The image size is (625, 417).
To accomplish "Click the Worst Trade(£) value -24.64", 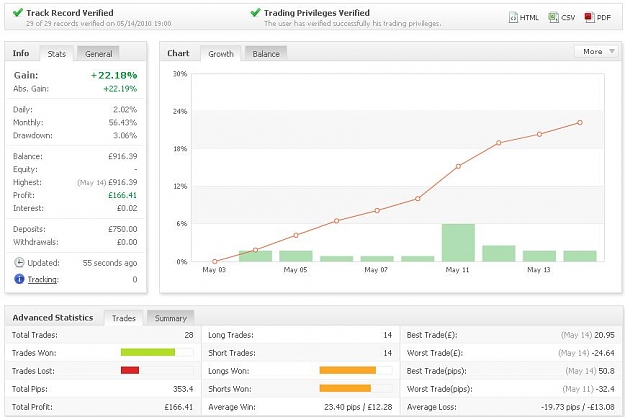I will coord(603,353).
